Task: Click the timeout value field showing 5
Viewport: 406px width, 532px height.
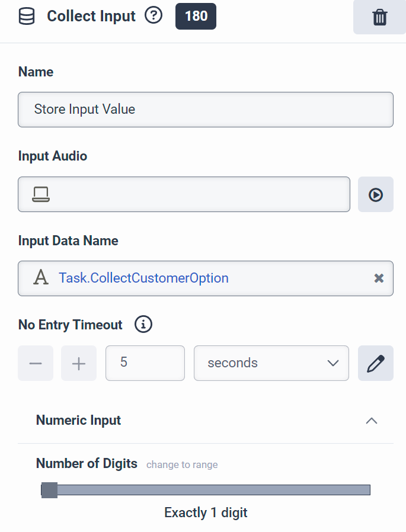Action: 145,363
